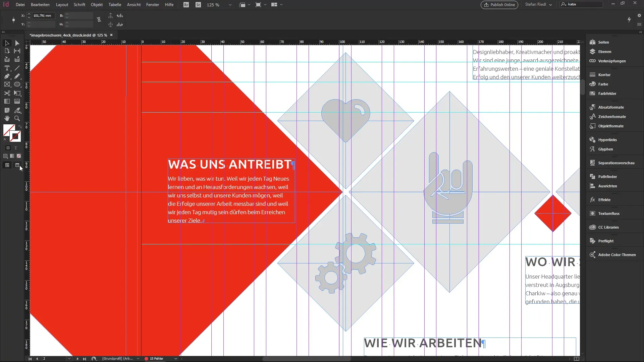
Task: Open Adobe Stock via St icon
Action: pos(198,5)
